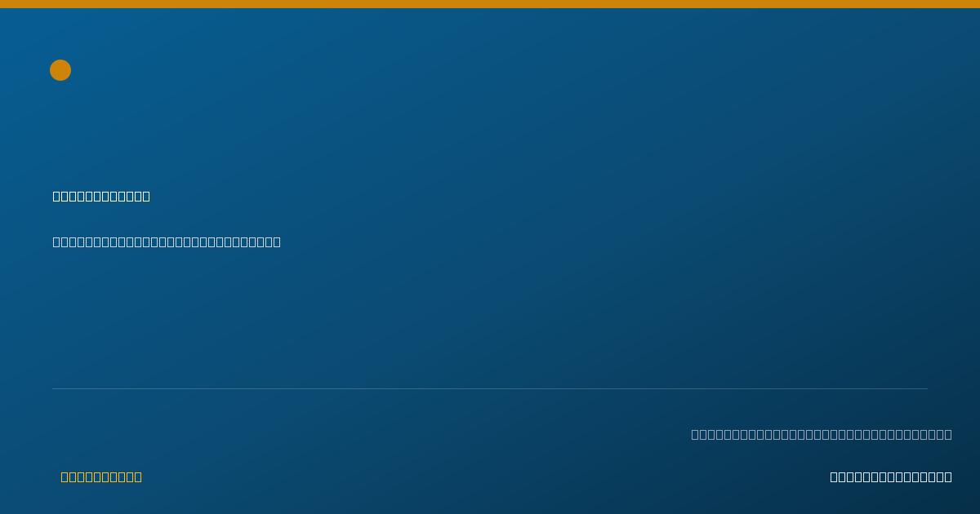The height and width of the screenshot is (514, 980).
Task: Click the first box of the orange footer text
Action: coord(65,476)
